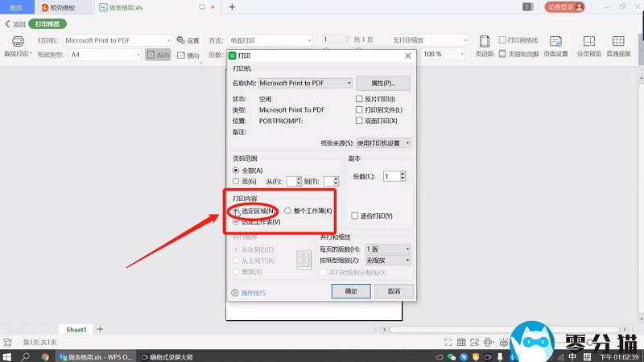This screenshot has height=362, width=644.
Task: Switch to 普通视图 normal view
Action: click(x=618, y=47)
